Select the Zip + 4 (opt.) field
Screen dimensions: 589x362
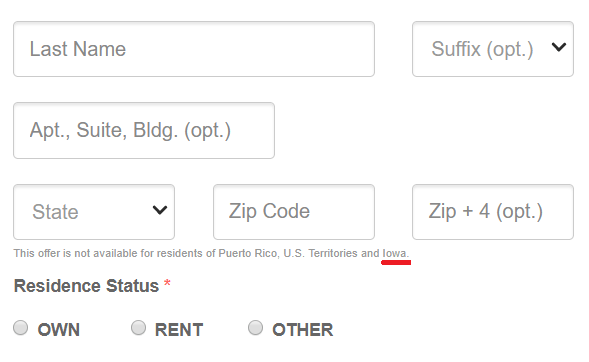(x=492, y=212)
